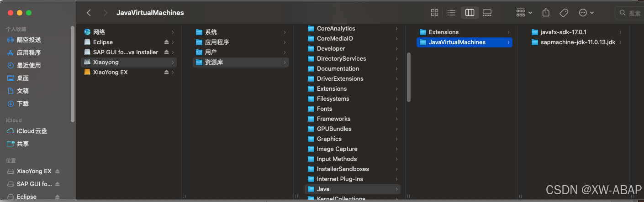644x202 pixels.
Task: Open the Share toolbar button
Action: tap(546, 13)
